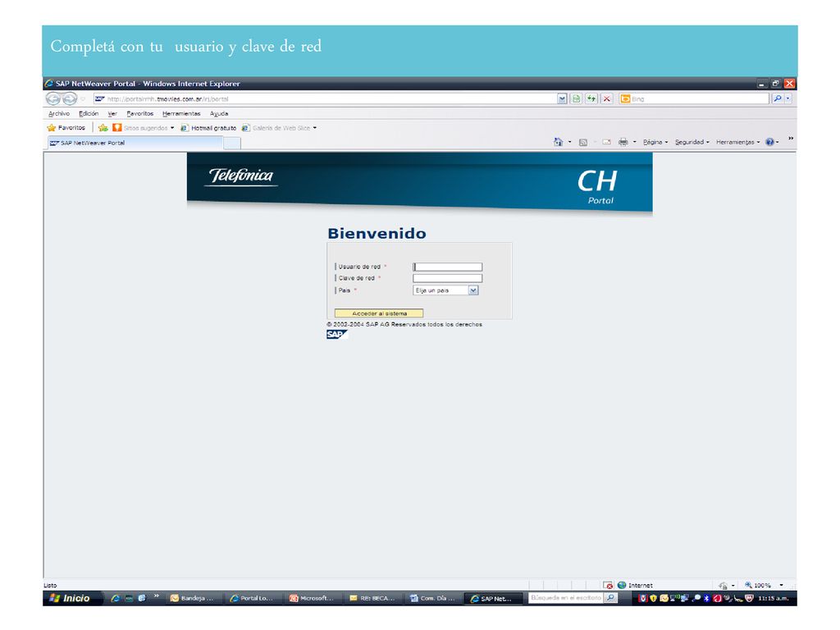Open the address bar URL dropdown arrow

561,98
